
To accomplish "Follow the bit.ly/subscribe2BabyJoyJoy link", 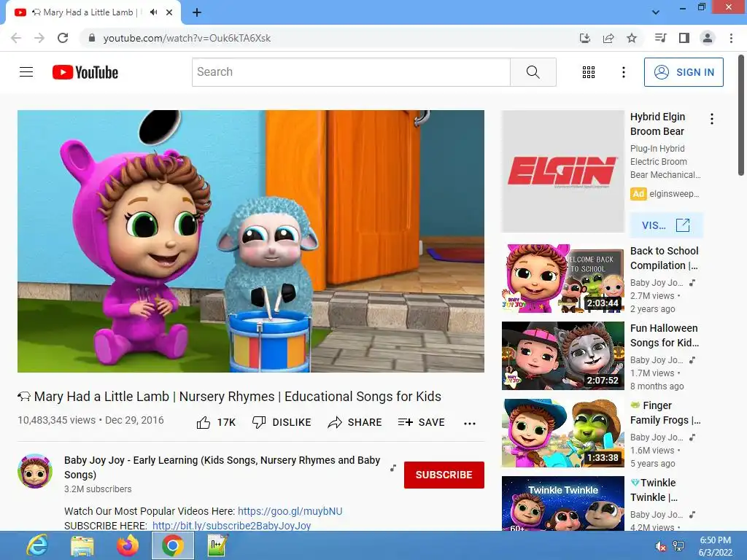I will [231, 526].
